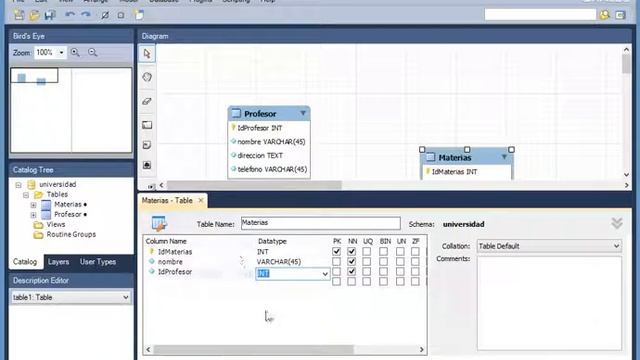Uncheck NN for nombre column

(351, 261)
